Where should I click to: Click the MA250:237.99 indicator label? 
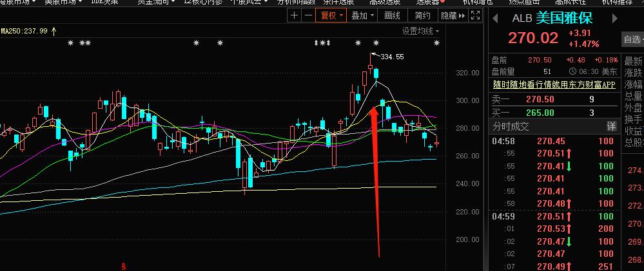point(24,31)
